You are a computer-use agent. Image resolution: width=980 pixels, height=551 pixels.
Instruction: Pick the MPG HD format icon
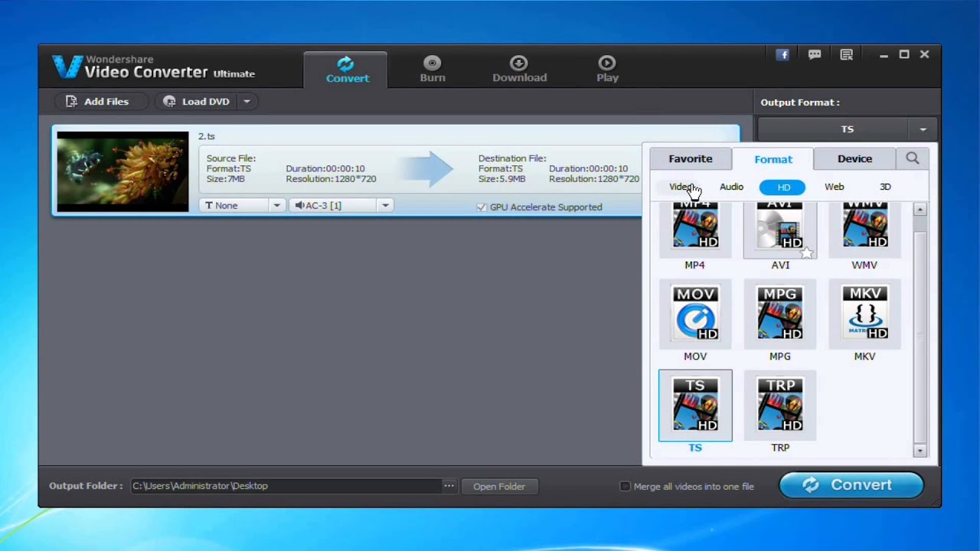tap(779, 314)
